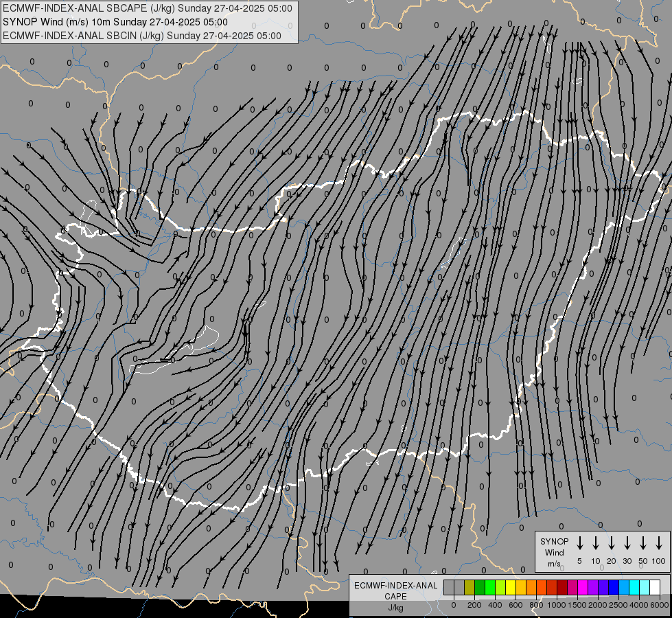Select the white CAPE swatch before 6000

(x=656, y=587)
